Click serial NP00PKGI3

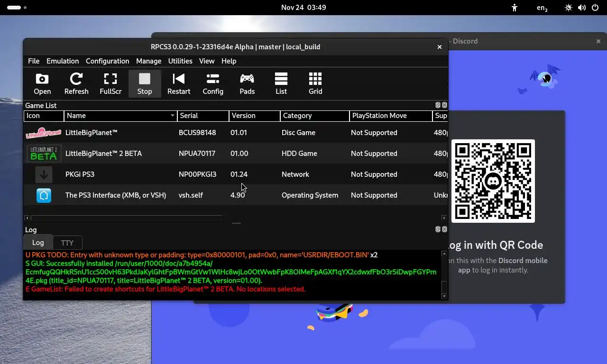point(197,174)
